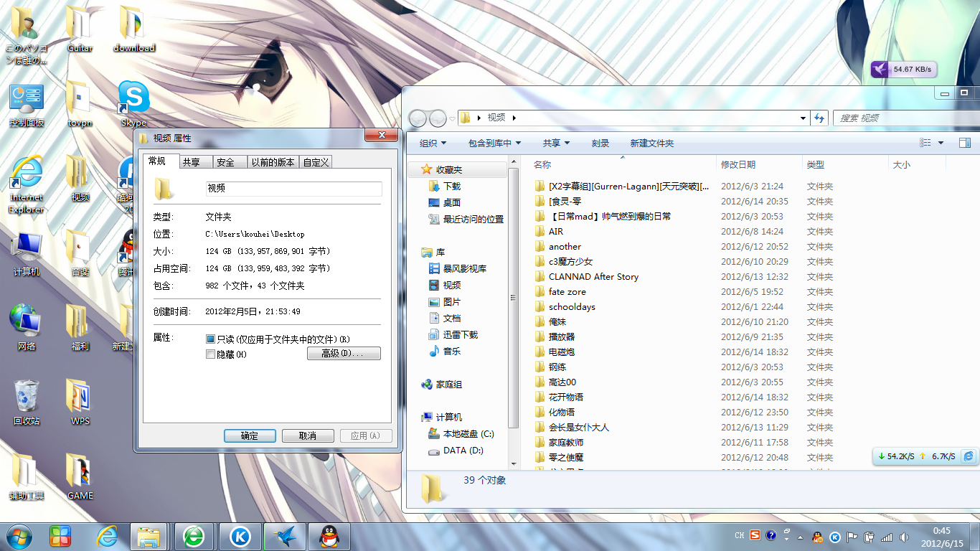Click 新建文件夹 in Explorer toolbar
This screenshot has height=551, width=980.
pyautogui.click(x=652, y=143)
